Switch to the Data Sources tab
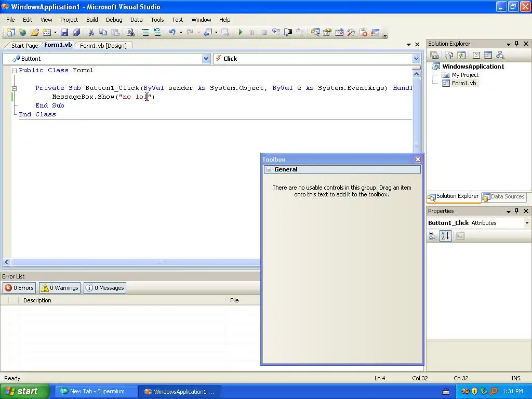The height and width of the screenshot is (399, 532). [x=504, y=196]
